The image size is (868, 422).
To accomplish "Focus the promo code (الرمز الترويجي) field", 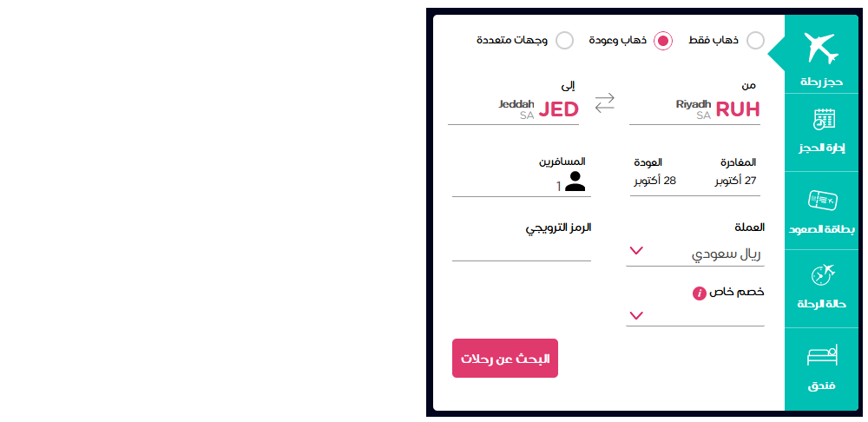I will click(x=522, y=249).
